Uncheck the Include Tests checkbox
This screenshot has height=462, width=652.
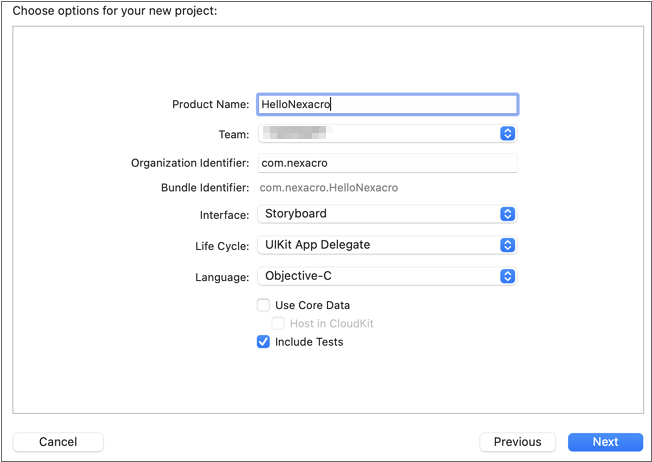[264, 342]
